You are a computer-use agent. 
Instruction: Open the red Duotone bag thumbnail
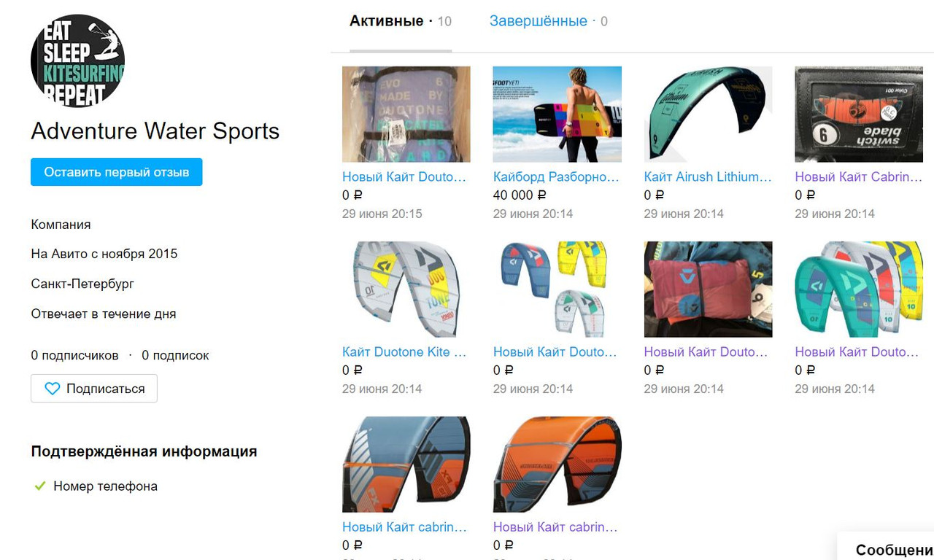(708, 289)
